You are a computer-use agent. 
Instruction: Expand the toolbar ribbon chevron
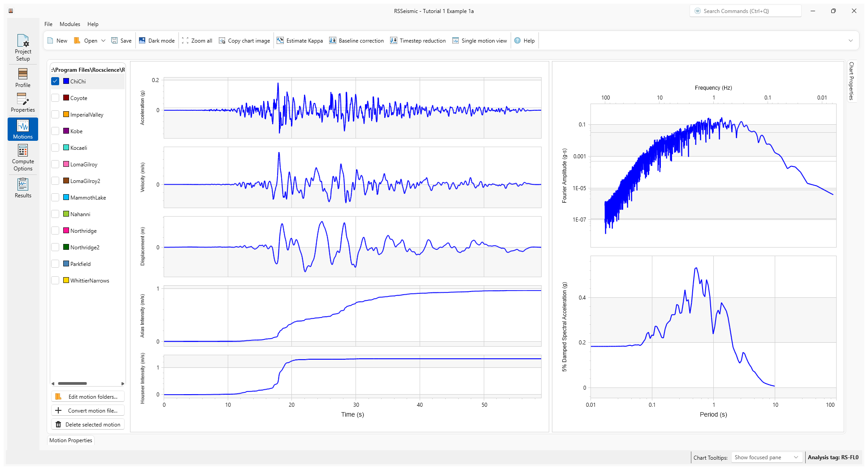point(851,41)
